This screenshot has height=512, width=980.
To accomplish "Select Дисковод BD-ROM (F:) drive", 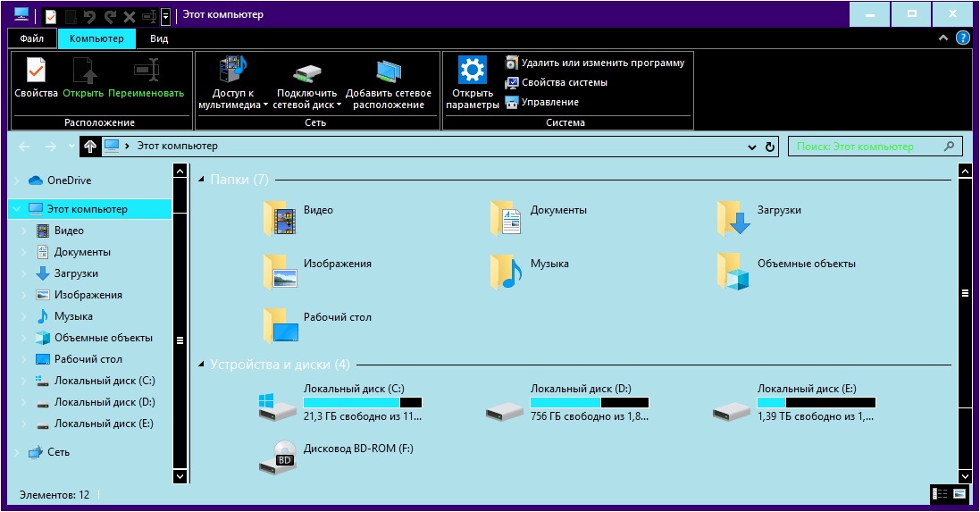I will (278, 456).
